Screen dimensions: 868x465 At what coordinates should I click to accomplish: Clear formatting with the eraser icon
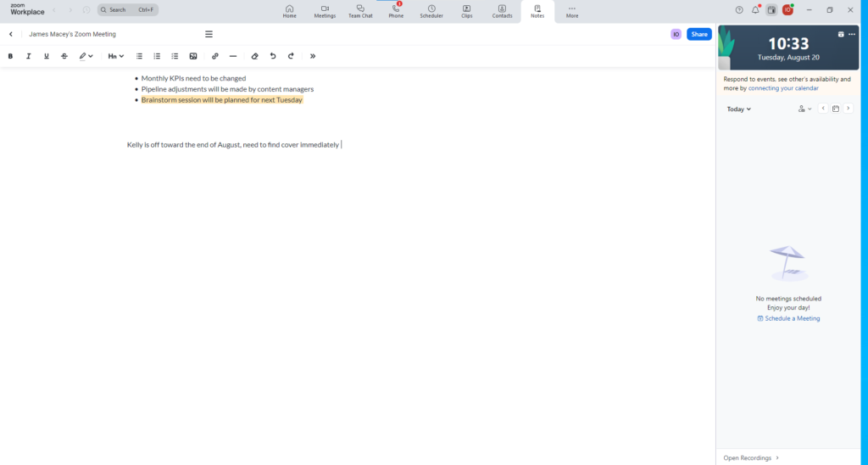[254, 56]
